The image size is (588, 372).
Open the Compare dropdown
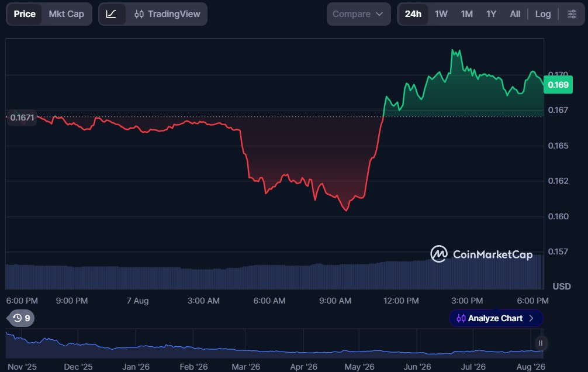point(358,14)
